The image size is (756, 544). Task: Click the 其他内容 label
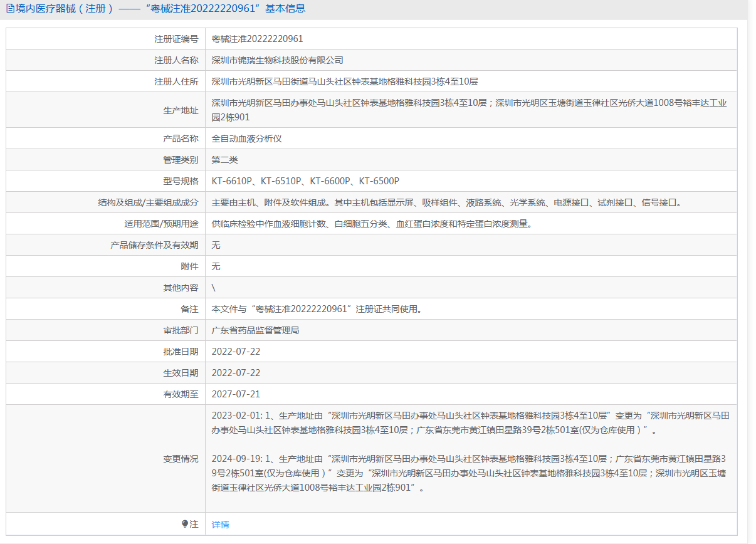click(181, 288)
